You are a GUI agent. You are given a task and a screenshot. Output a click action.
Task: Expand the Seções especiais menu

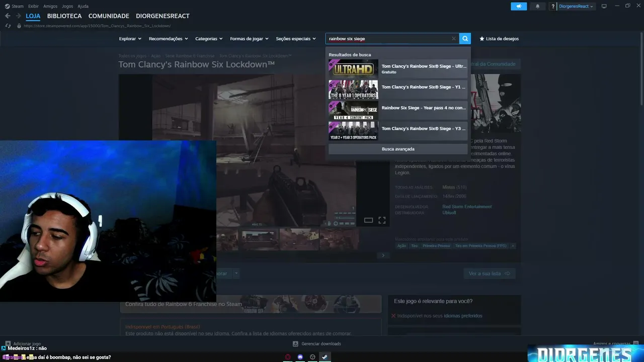tap(296, 39)
